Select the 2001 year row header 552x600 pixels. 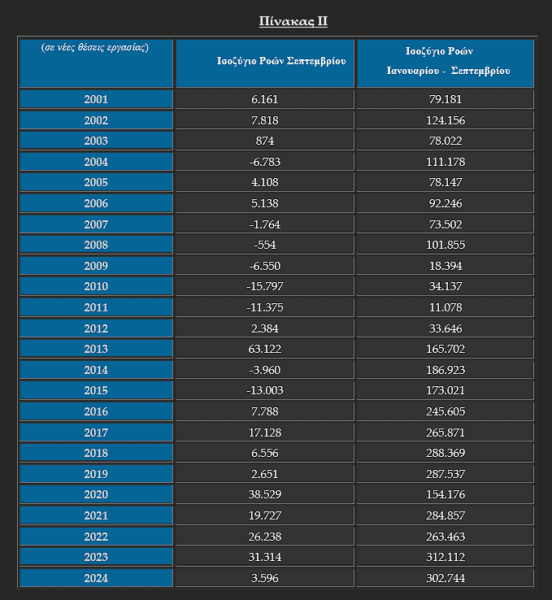click(96, 99)
